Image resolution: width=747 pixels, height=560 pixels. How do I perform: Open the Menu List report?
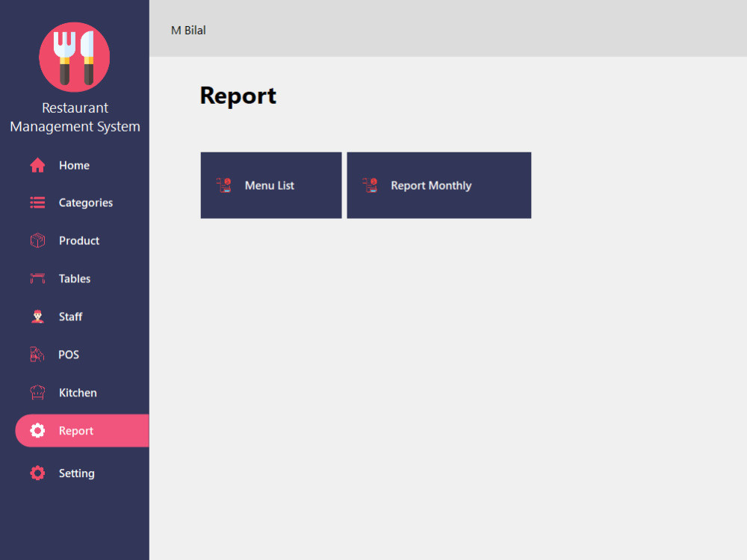271,185
